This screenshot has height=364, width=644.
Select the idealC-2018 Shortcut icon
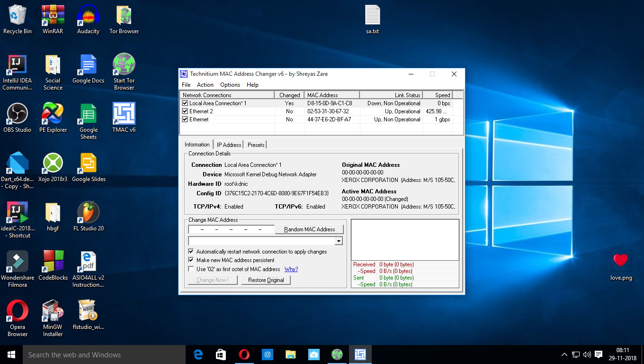(x=18, y=220)
